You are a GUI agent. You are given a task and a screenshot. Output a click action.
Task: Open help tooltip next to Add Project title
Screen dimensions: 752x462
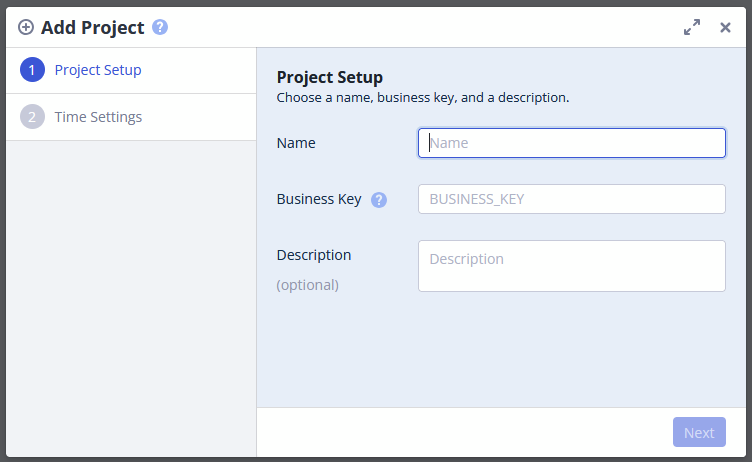click(160, 27)
